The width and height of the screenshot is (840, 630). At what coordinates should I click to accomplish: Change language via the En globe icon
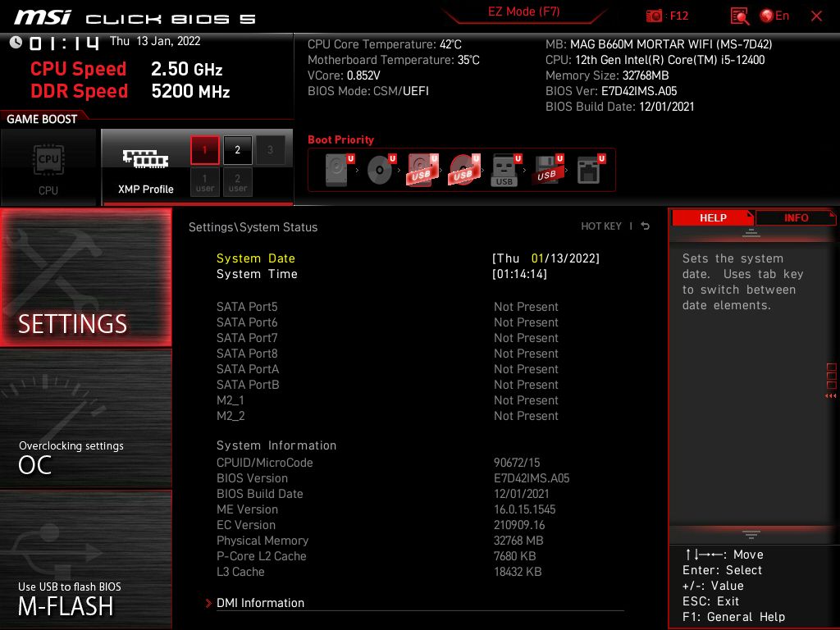click(x=774, y=16)
